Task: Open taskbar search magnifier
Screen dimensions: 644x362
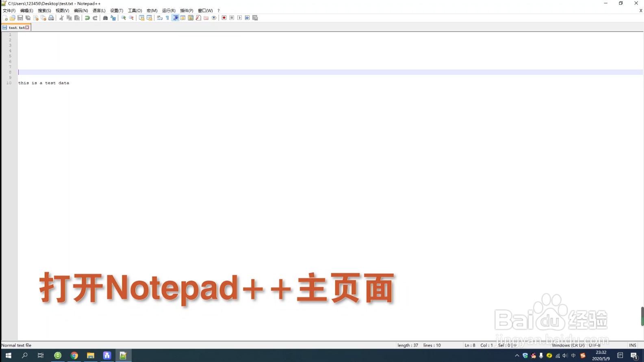Action: (24, 355)
